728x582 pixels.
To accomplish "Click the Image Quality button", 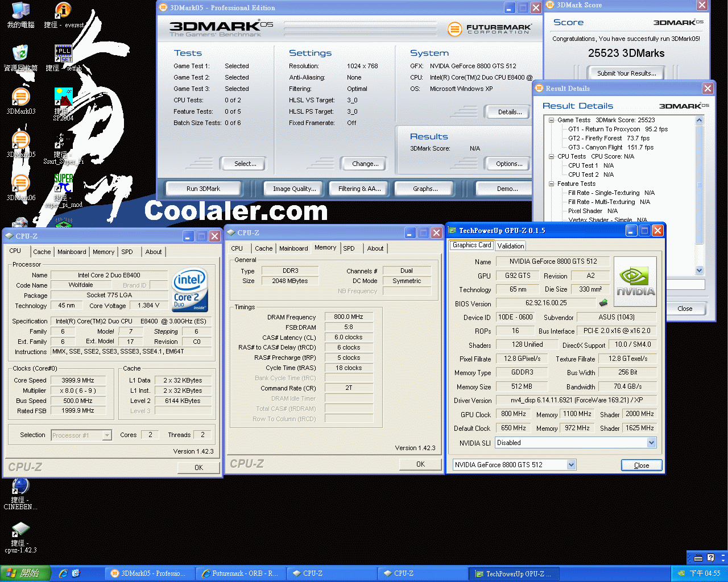I will [295, 189].
